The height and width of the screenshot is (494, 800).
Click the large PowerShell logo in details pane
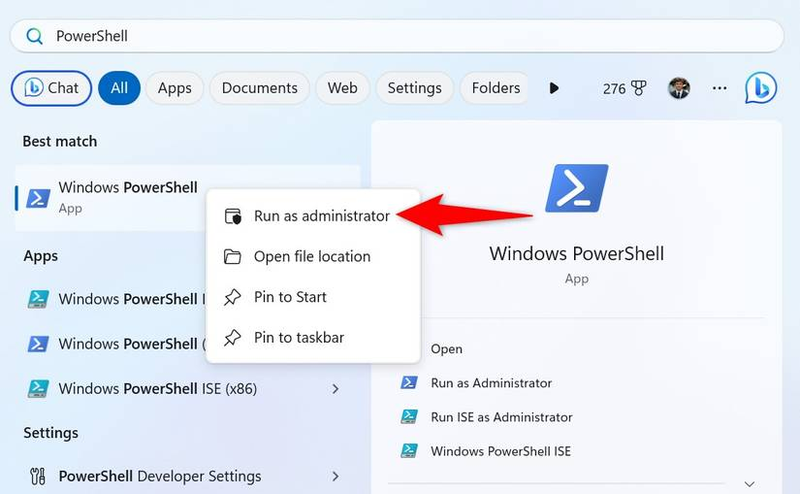click(577, 188)
